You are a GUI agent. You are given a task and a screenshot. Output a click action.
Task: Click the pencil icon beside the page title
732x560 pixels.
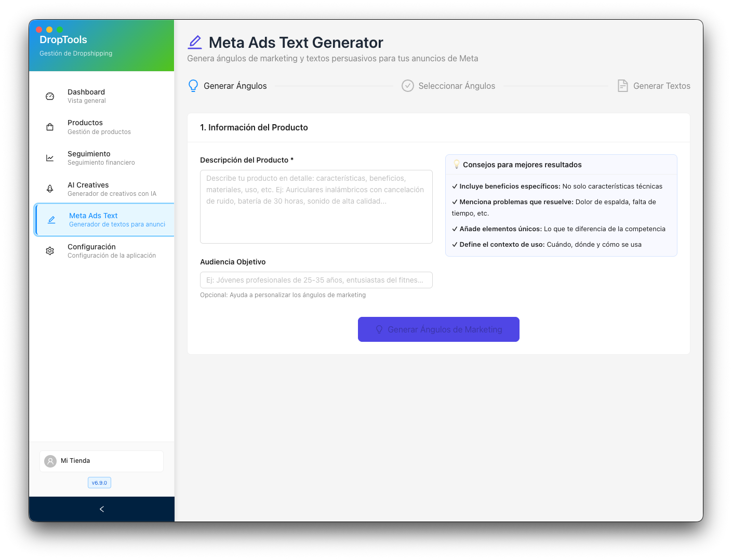point(195,42)
